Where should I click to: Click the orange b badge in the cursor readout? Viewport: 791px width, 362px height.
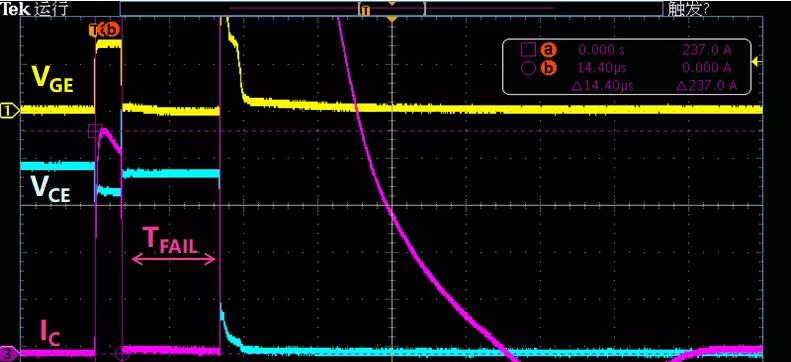[x=548, y=68]
